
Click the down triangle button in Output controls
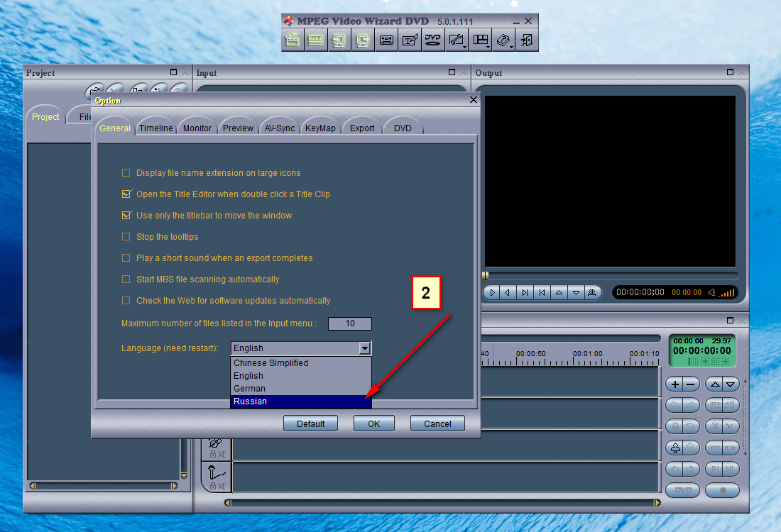point(576,293)
